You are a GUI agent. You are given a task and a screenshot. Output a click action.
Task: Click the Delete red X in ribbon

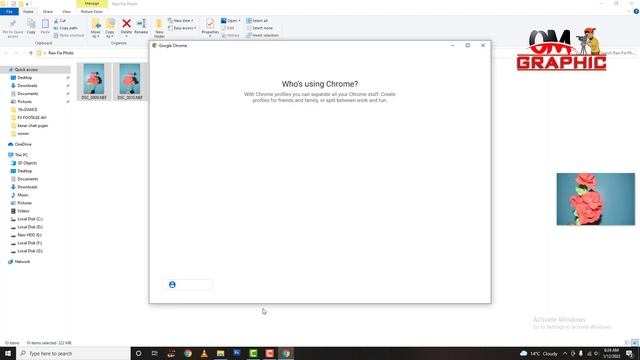(127, 24)
